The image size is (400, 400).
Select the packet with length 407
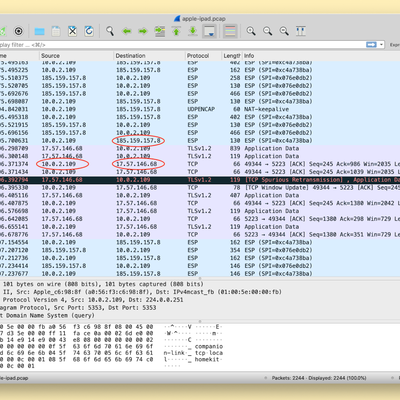[200, 195]
